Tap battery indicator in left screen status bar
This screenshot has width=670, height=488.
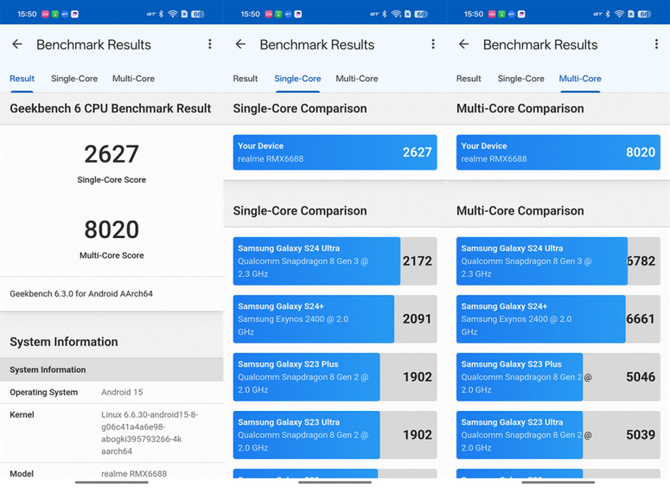197,14
